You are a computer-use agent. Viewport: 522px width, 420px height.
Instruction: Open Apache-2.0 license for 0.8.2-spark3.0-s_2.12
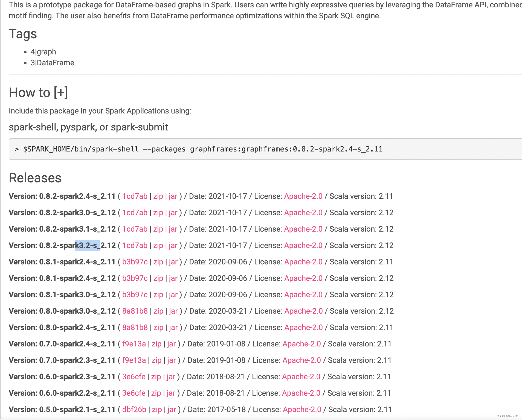tap(303, 213)
